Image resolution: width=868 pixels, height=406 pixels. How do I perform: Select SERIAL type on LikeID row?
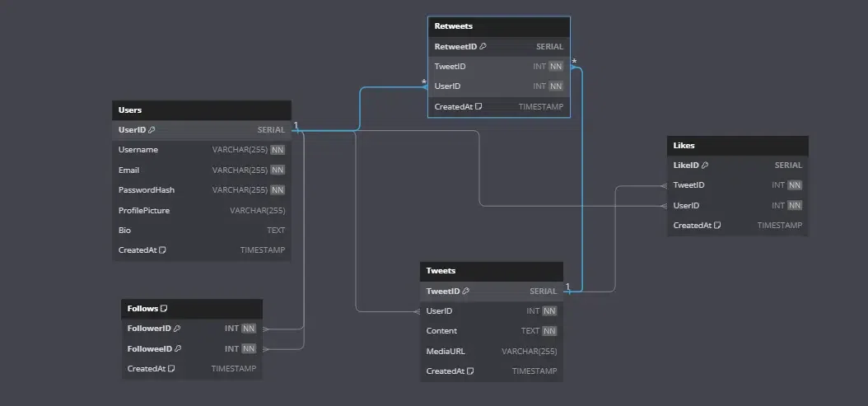pos(788,165)
